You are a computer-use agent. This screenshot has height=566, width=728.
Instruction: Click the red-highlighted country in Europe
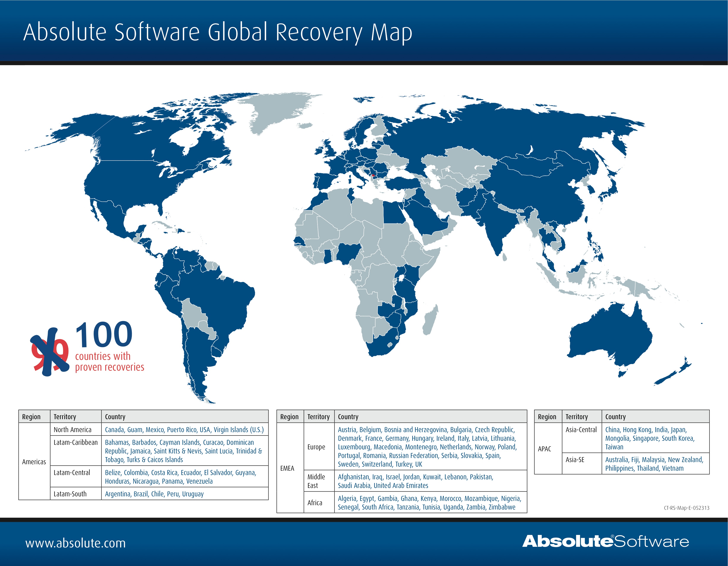tap(373, 175)
